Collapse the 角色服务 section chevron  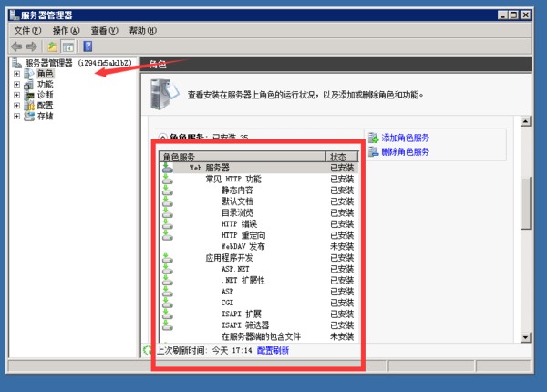click(x=162, y=138)
